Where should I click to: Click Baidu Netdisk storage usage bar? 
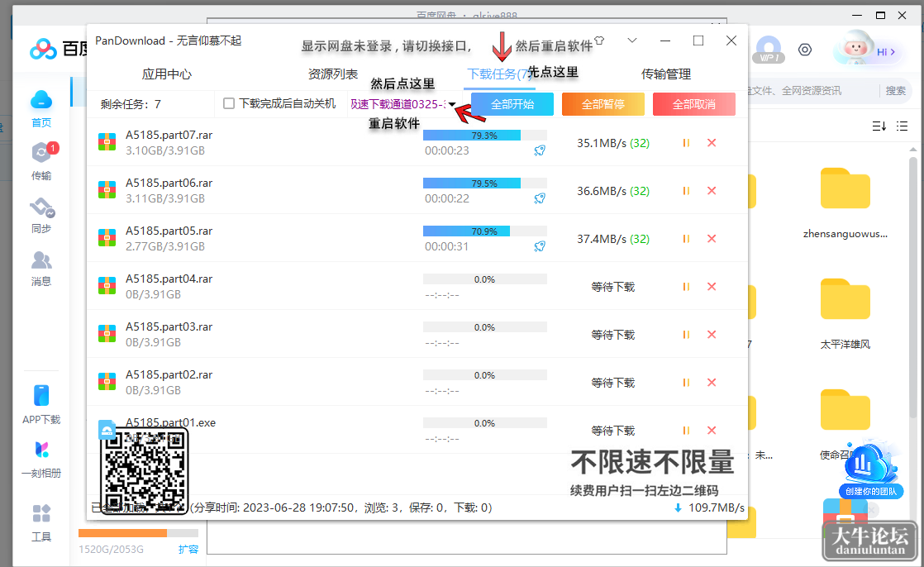click(x=139, y=533)
